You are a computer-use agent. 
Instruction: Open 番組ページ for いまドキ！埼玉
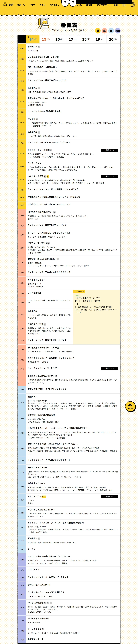[x=110, y=176]
